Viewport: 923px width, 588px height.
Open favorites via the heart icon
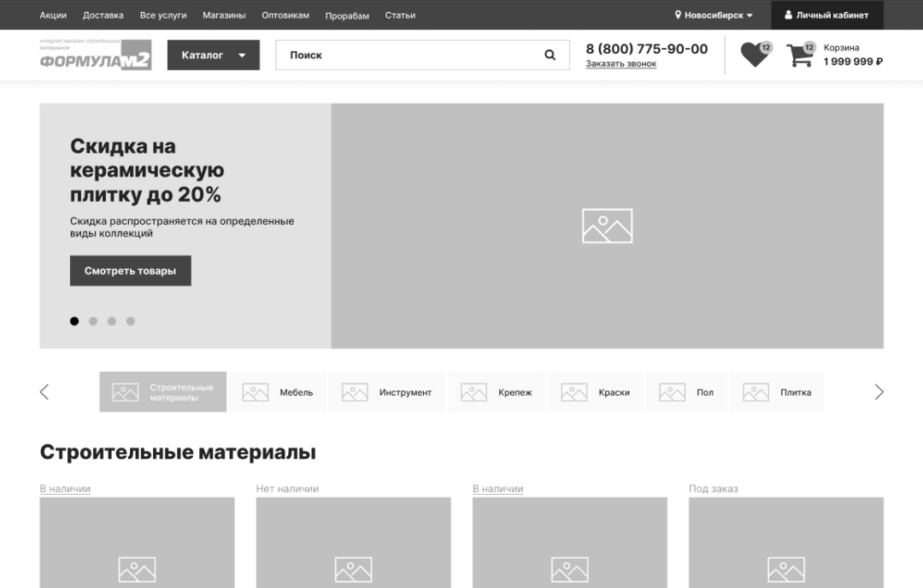(754, 55)
